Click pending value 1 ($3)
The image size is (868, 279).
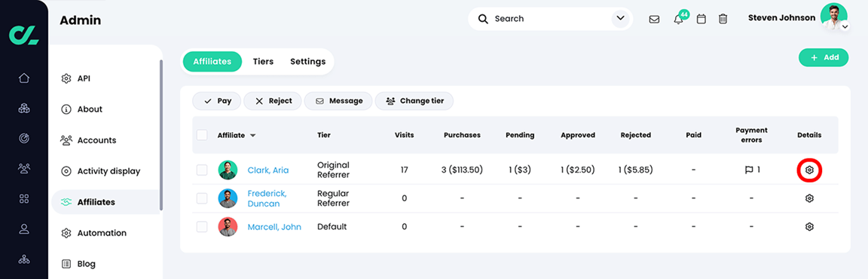pos(520,170)
